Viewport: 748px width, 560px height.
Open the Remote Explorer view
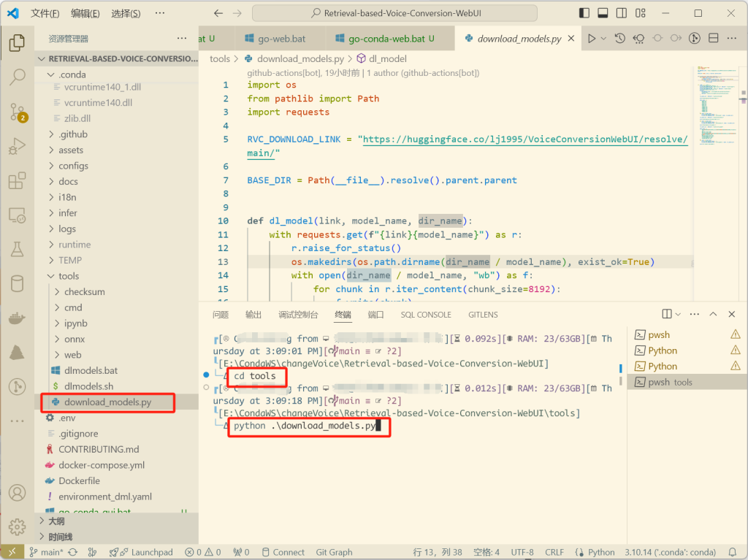click(x=18, y=215)
